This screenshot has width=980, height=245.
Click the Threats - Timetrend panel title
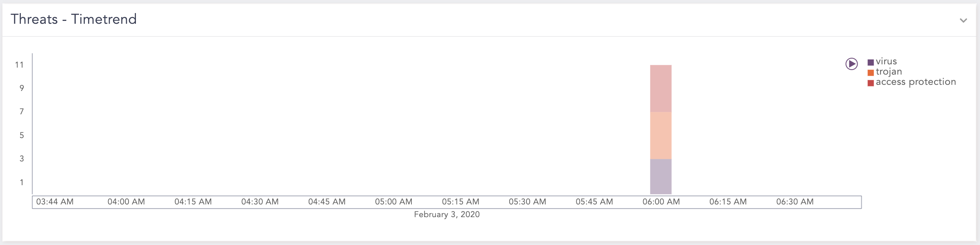(x=74, y=19)
